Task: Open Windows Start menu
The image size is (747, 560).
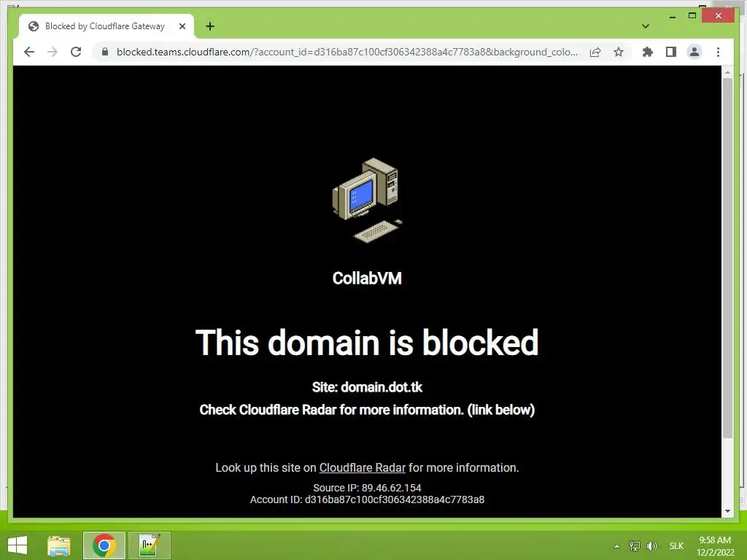Action: point(18,545)
